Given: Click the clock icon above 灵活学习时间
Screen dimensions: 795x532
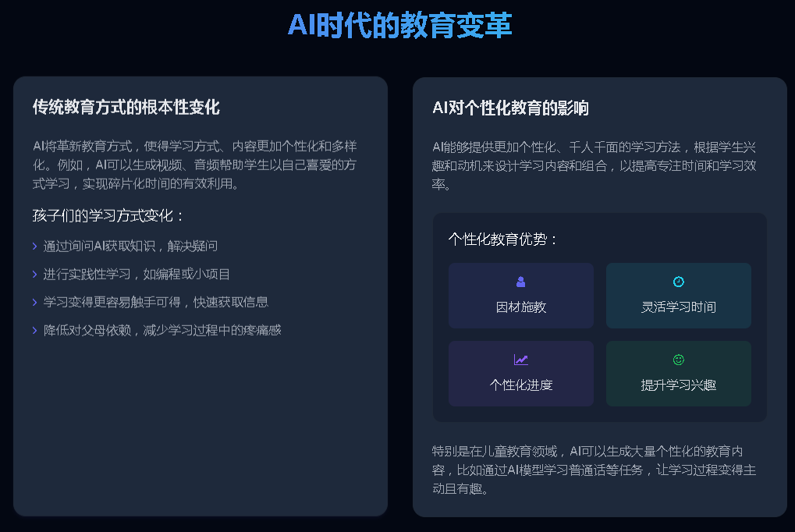Looking at the screenshot, I should tap(679, 282).
